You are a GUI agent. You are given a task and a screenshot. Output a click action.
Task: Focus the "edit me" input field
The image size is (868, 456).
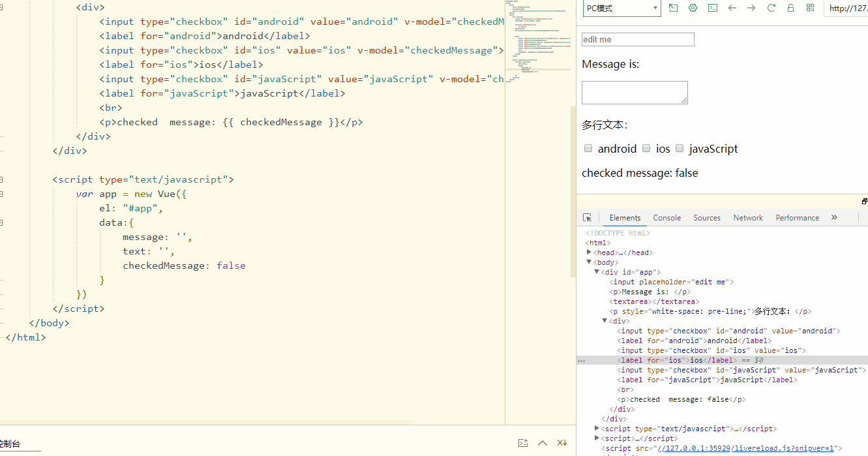[x=638, y=39]
